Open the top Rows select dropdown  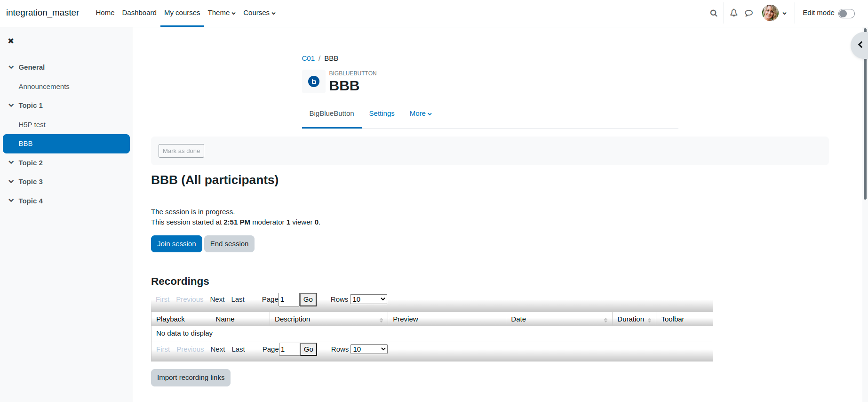[368, 299]
